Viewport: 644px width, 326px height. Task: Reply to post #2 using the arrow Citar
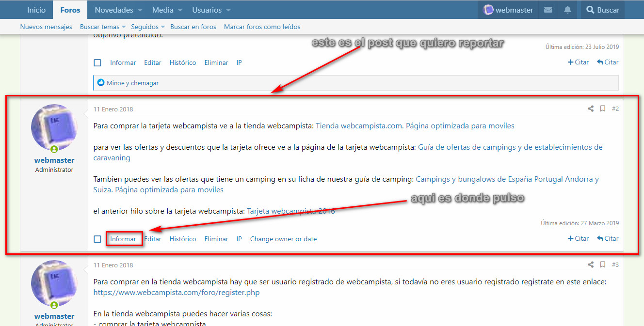click(x=608, y=238)
